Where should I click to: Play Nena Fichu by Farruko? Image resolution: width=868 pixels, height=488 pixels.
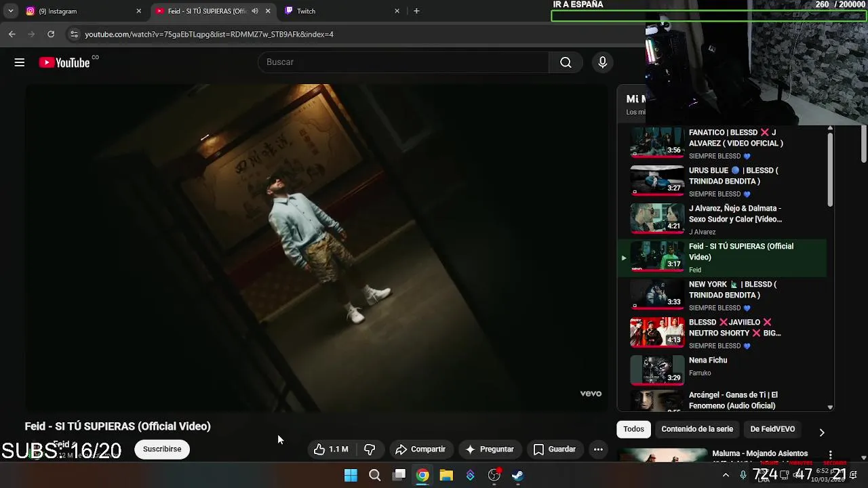click(722, 370)
